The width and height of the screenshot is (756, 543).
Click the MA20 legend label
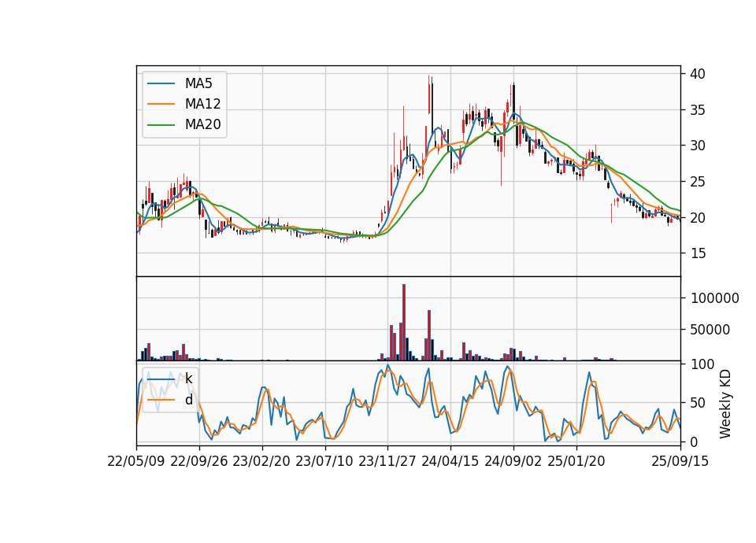click(x=202, y=124)
